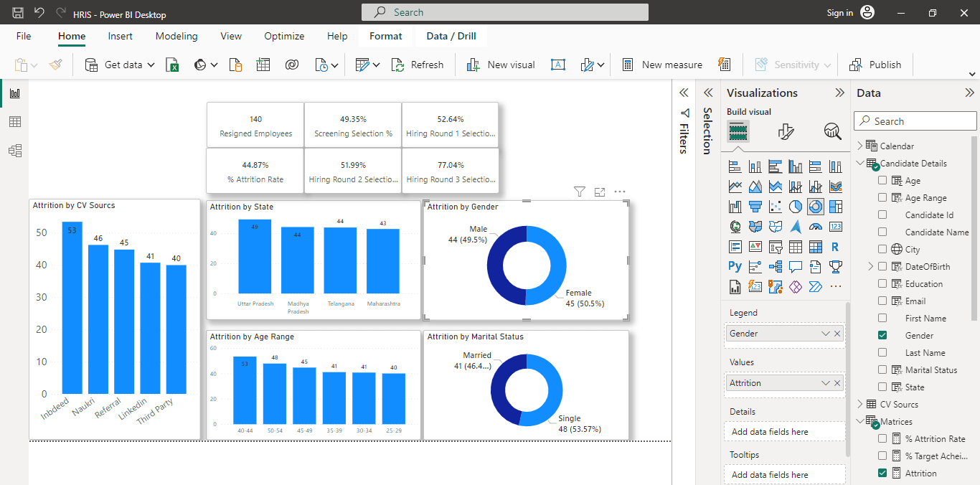Screen dimensions: 980x485
Task: Click the Excel workbook icon in ribbon
Action: pos(172,65)
